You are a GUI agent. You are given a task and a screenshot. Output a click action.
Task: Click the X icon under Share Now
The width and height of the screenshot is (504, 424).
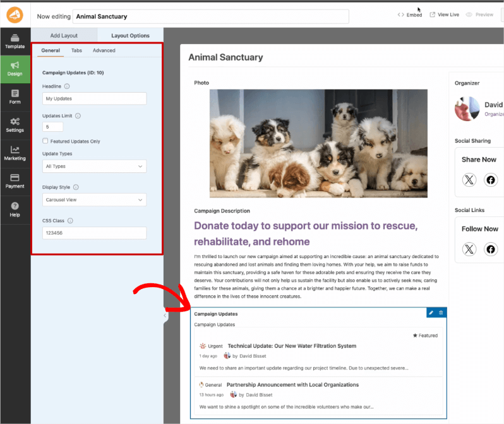(469, 180)
